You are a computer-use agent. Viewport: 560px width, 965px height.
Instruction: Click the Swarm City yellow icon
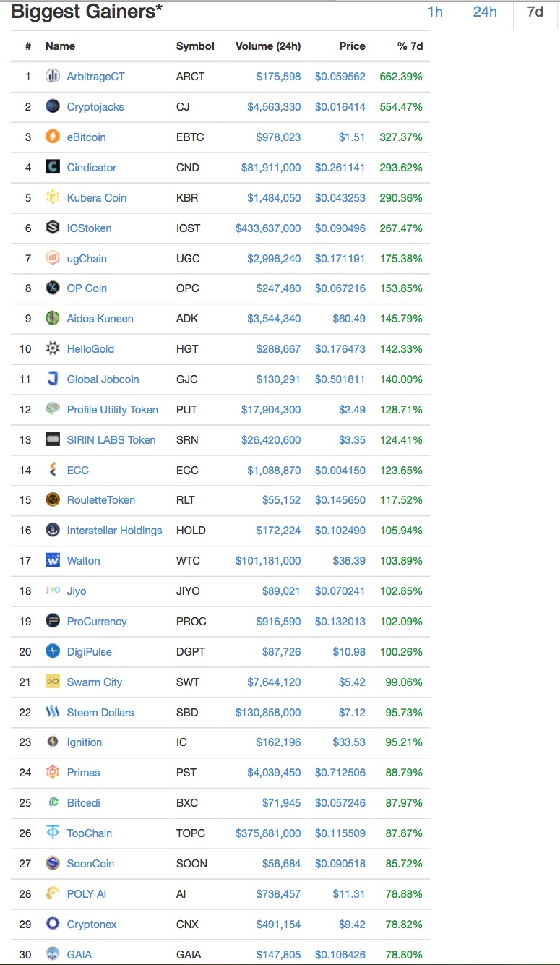click(53, 682)
